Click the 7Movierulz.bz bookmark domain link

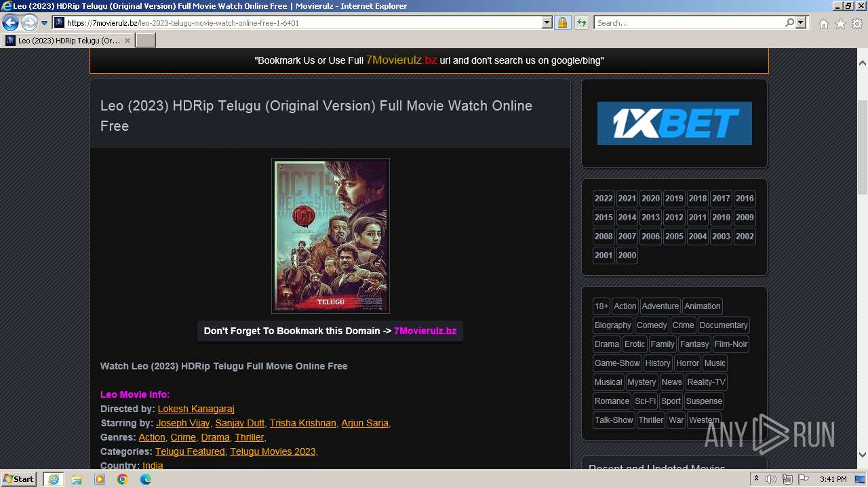tap(425, 331)
